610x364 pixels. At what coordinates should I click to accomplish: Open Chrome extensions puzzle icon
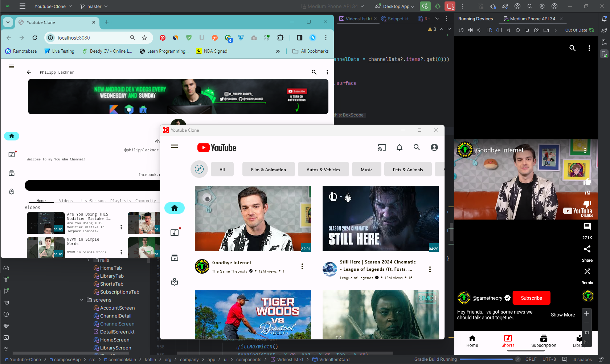(x=280, y=38)
